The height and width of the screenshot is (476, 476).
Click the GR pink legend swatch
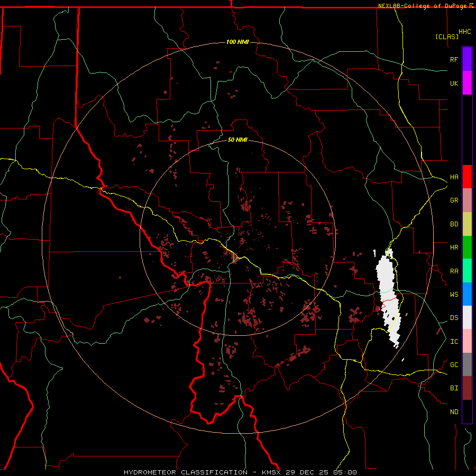(467, 200)
